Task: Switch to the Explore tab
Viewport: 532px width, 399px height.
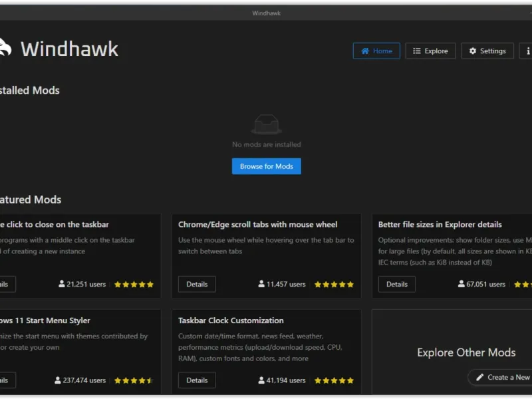Action: 430,51
